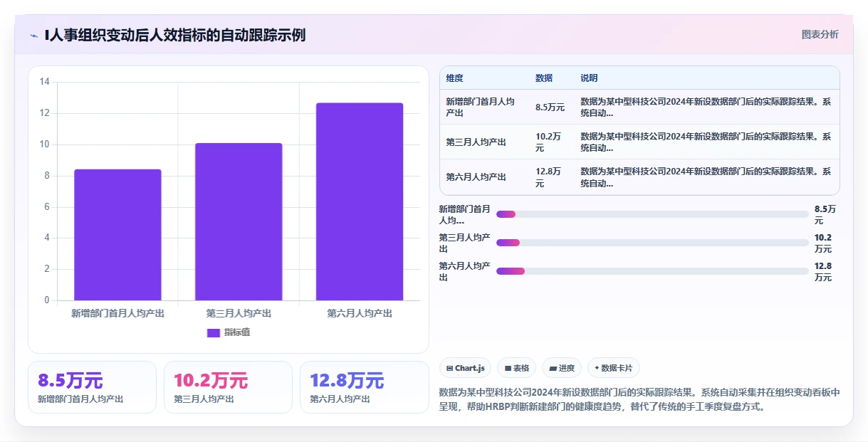Click the lightning icon beside the title
The width and height of the screenshot is (868, 442).
click(x=33, y=35)
